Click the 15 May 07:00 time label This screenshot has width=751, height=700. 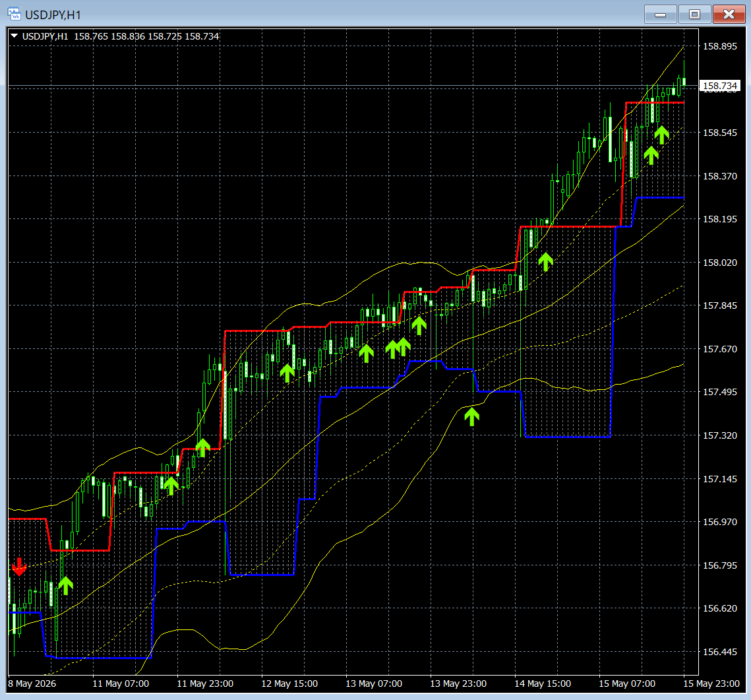point(627,684)
